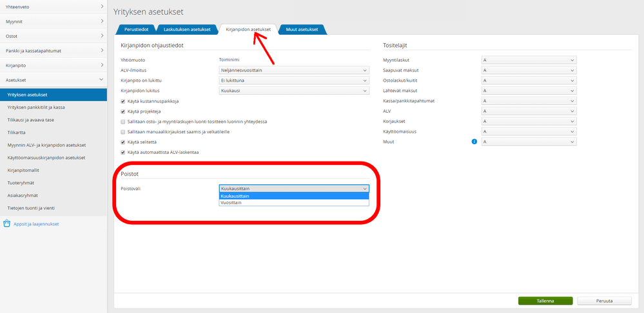
Task: Switch to Laskutuksen asetukset tab
Action: pyautogui.click(x=187, y=30)
